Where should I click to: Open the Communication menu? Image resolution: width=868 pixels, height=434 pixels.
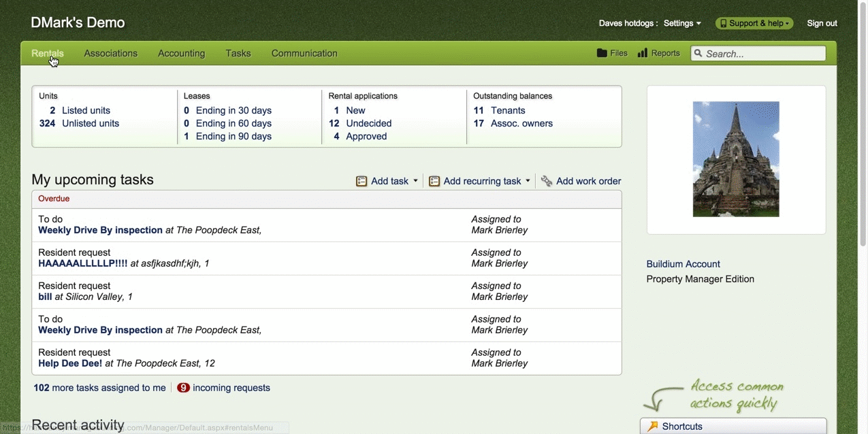click(x=304, y=53)
